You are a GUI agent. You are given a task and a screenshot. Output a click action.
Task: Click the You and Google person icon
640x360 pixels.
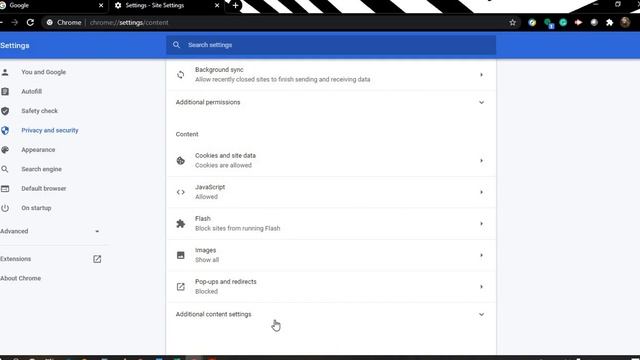click(x=5, y=72)
